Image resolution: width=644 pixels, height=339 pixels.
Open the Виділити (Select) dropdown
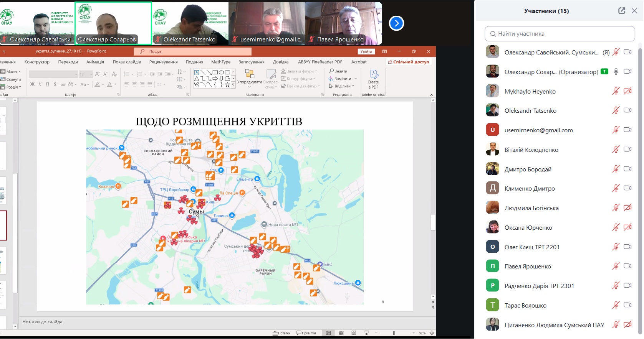(x=342, y=86)
